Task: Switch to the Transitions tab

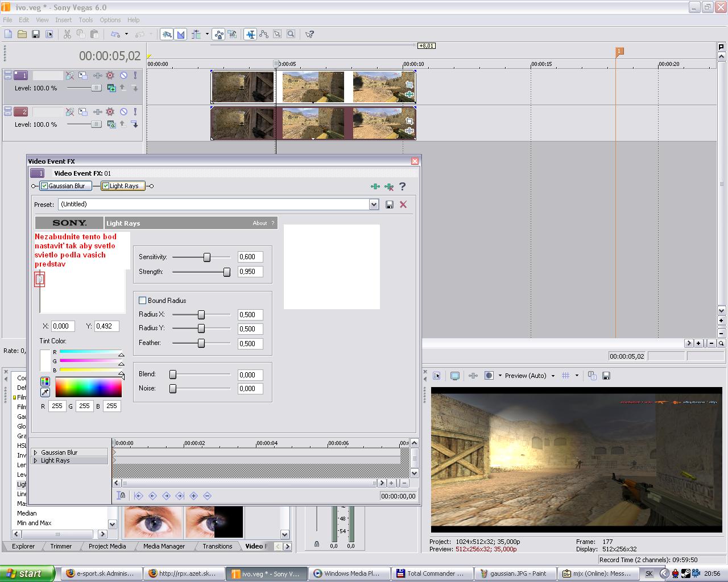Action: tap(217, 546)
